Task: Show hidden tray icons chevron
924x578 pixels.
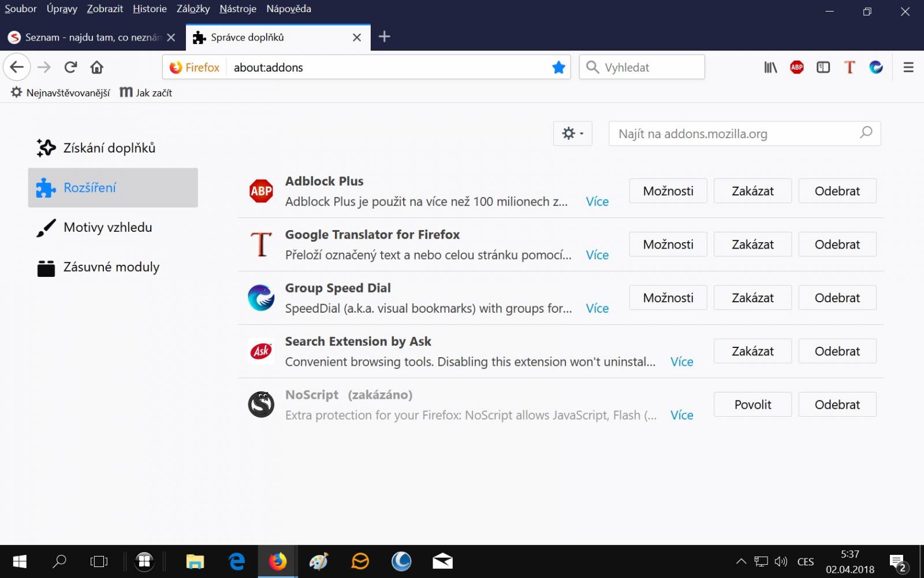Action: point(741,561)
